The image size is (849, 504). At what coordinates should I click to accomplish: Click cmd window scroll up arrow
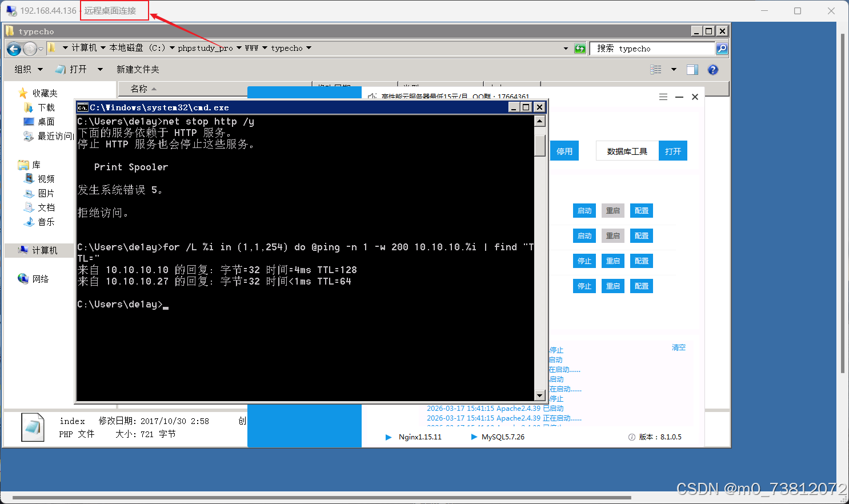coord(540,121)
